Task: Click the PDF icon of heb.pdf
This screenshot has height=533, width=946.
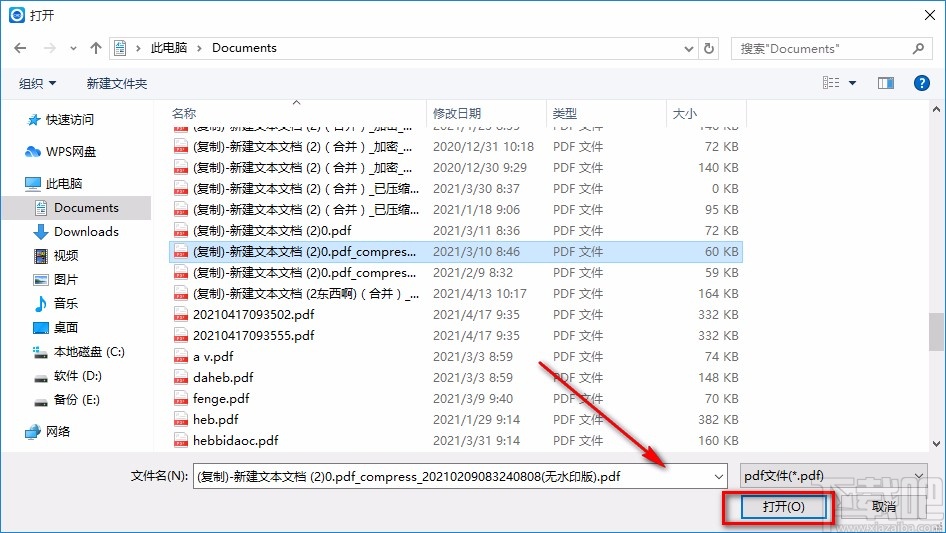Action: click(x=181, y=420)
